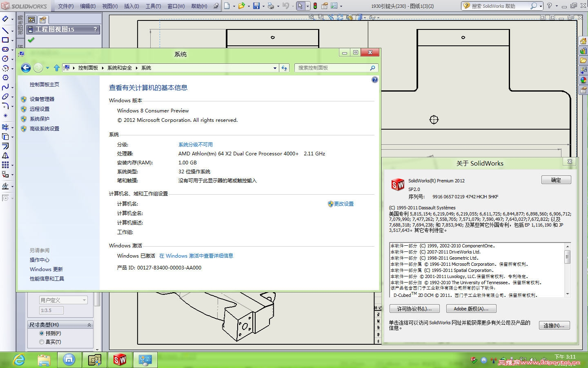Select the Line sketch tool
The height and width of the screenshot is (368, 588).
pos(5,30)
